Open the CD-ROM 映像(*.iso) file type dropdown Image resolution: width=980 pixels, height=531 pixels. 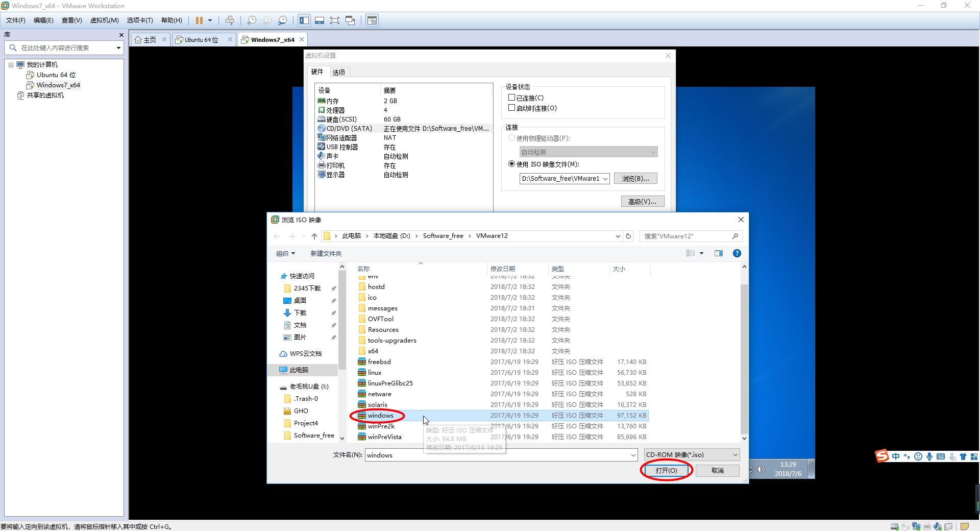coord(692,455)
